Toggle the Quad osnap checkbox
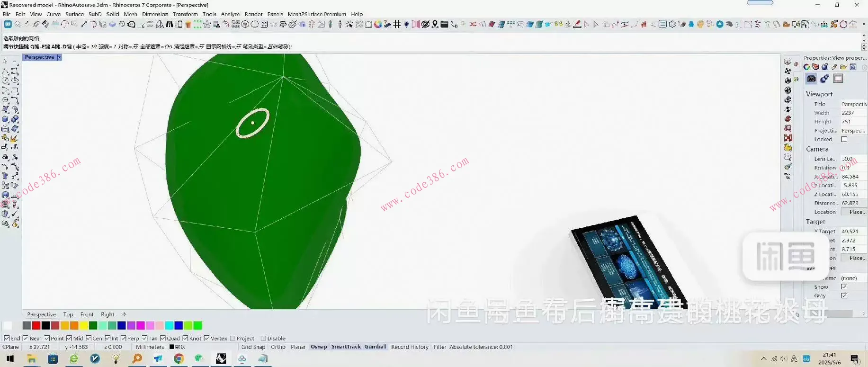This screenshot has height=367, width=868. [163, 339]
